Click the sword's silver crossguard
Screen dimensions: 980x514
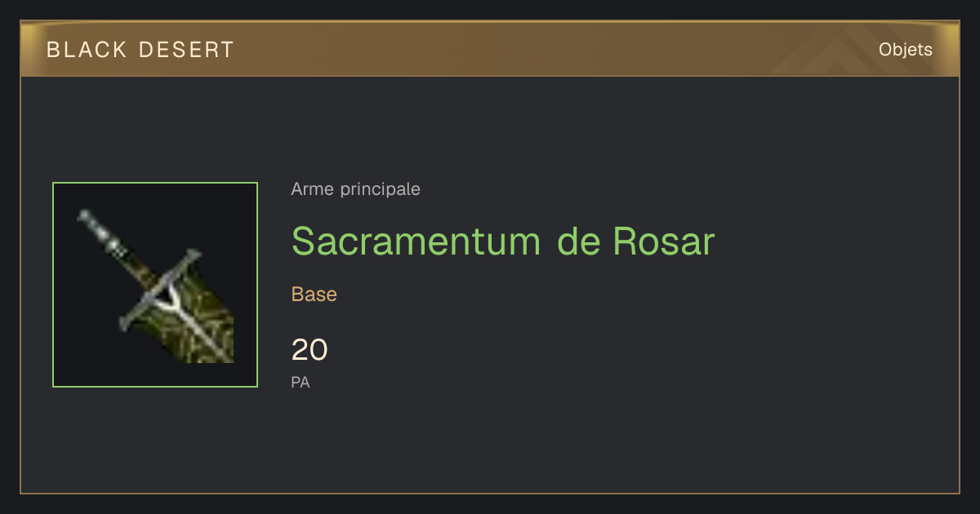(x=161, y=290)
